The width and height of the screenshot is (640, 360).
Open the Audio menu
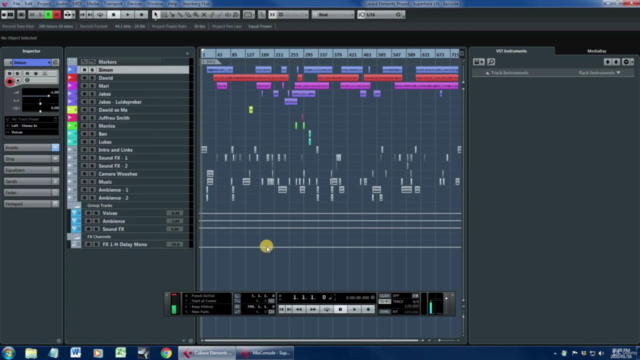tap(62, 4)
